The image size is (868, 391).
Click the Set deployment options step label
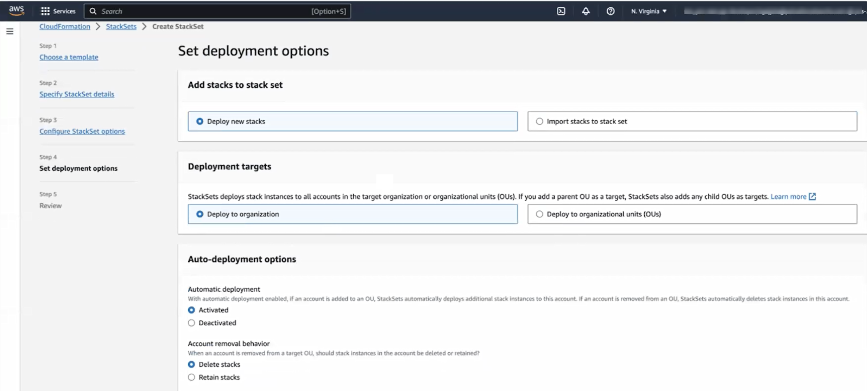[x=78, y=168]
